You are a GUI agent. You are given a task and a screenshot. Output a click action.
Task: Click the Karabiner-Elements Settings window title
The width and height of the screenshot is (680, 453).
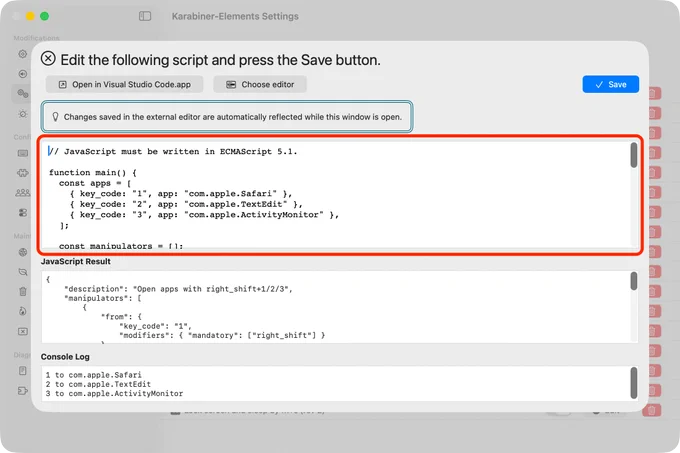235,16
